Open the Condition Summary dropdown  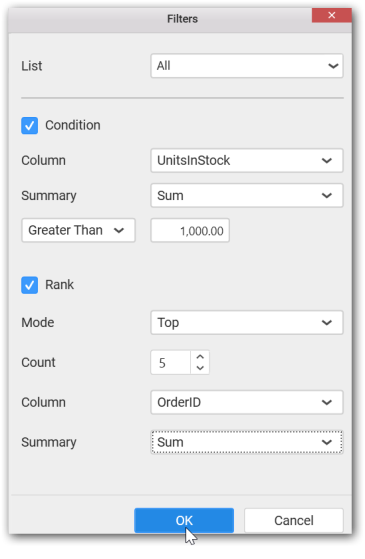click(x=247, y=195)
